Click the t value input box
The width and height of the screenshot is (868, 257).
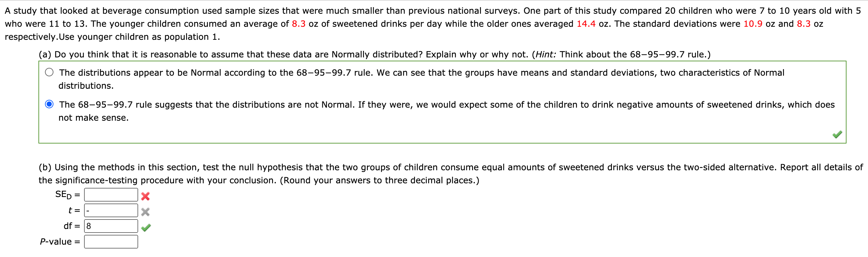pyautogui.click(x=110, y=210)
